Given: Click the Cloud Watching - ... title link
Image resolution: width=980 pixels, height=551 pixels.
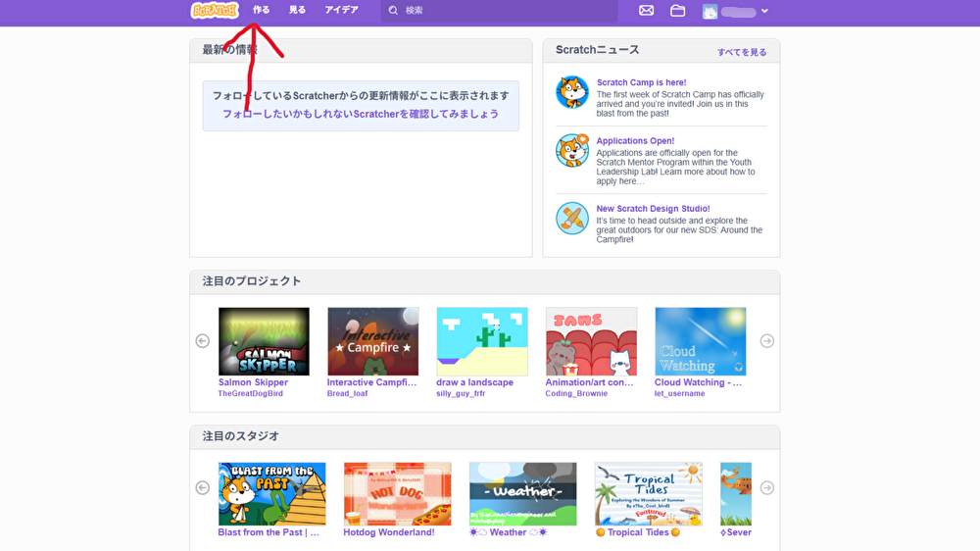Looking at the screenshot, I should tap(698, 382).
